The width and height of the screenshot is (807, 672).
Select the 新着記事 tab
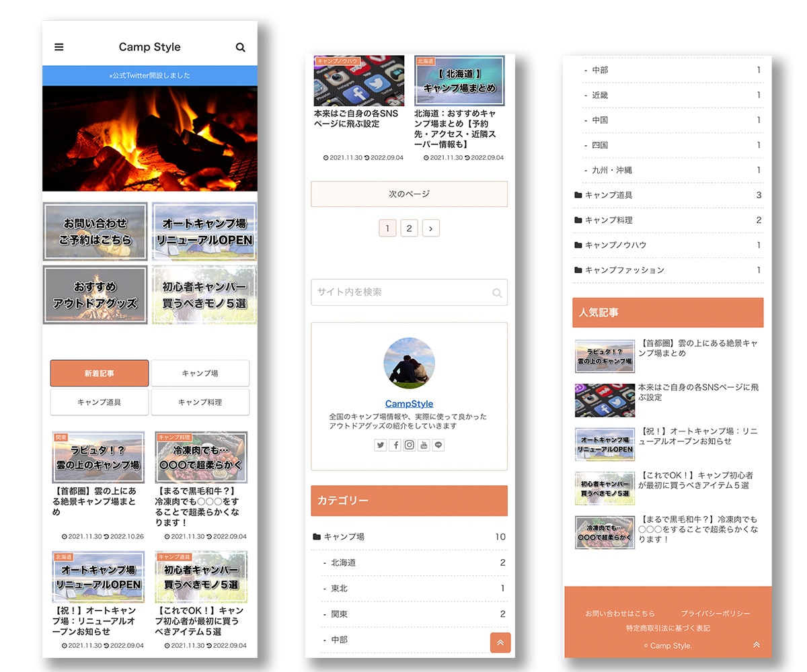(100, 373)
